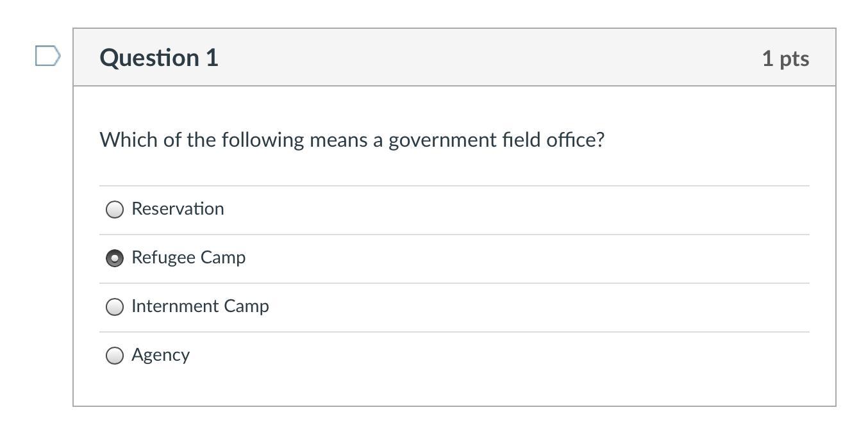Image resolution: width=868 pixels, height=421 pixels.
Task: Click the word following in the question
Action: pos(263,140)
